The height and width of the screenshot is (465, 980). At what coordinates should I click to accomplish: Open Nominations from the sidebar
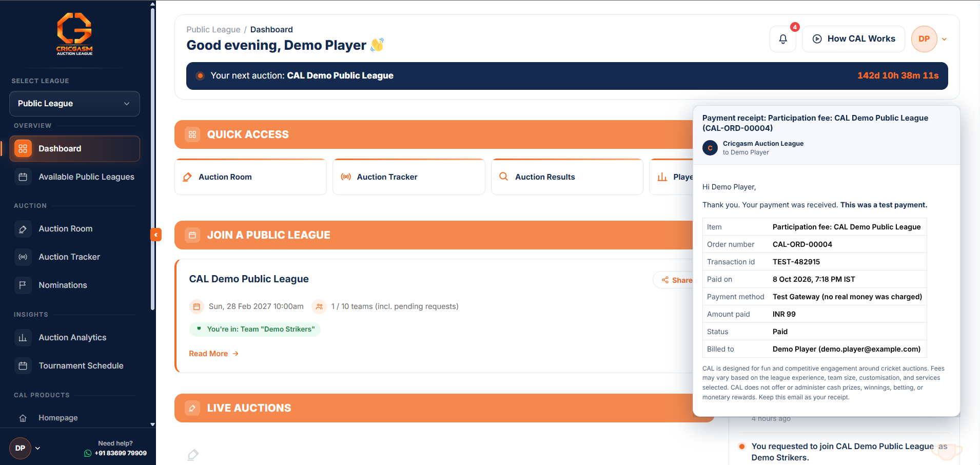click(74, 285)
